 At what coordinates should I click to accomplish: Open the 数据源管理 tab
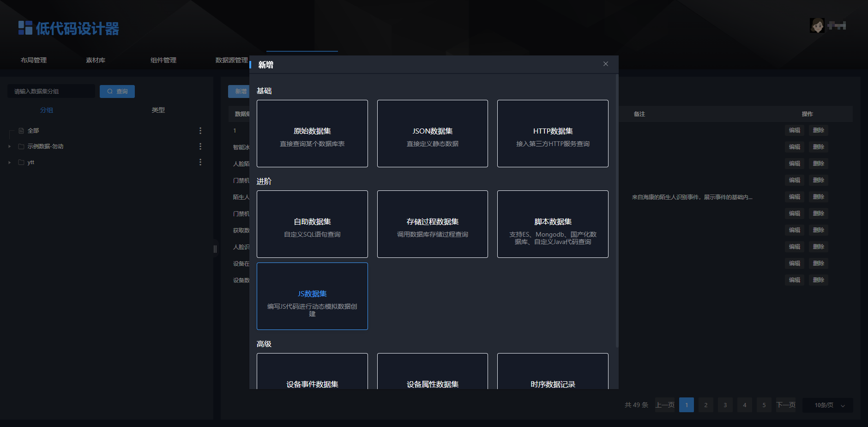pos(232,60)
